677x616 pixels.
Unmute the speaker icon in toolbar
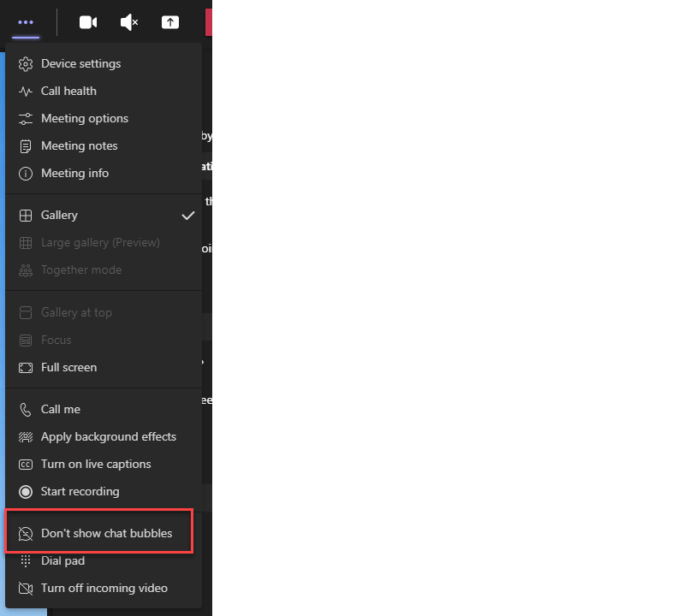click(x=129, y=22)
